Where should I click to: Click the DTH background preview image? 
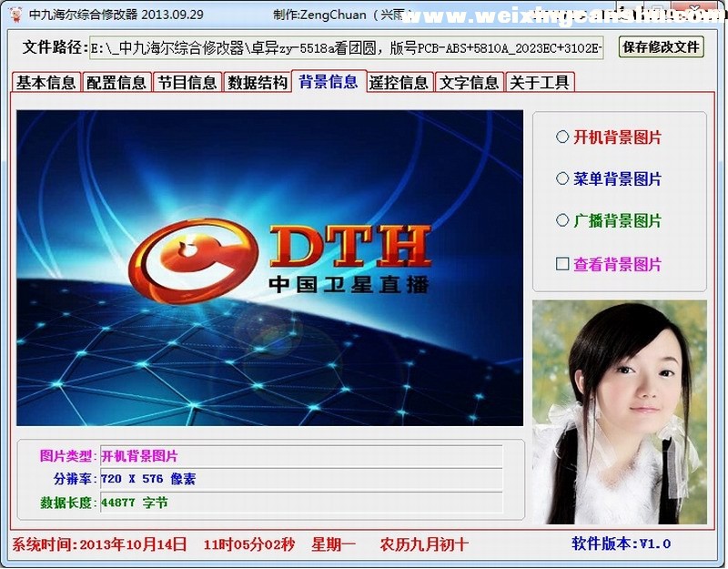tap(269, 268)
